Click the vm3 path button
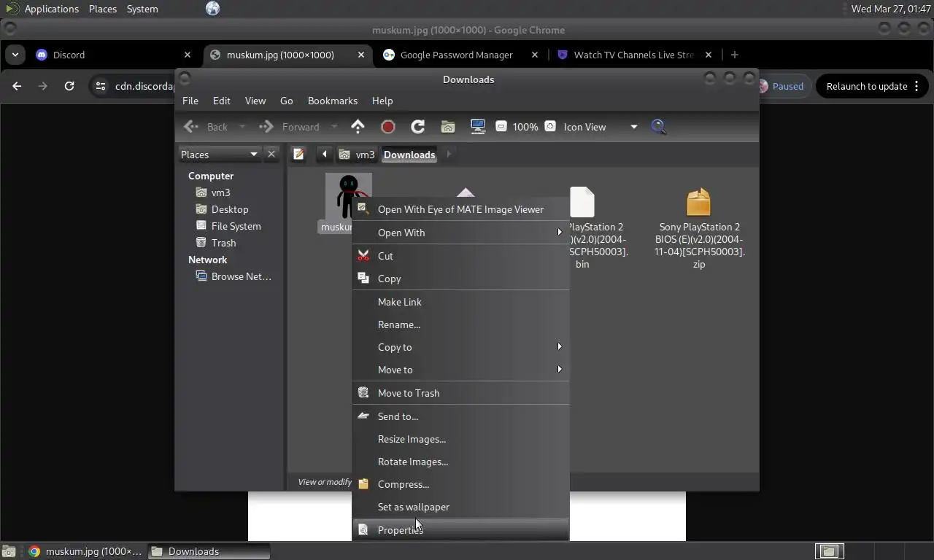The image size is (934, 560). point(357,154)
